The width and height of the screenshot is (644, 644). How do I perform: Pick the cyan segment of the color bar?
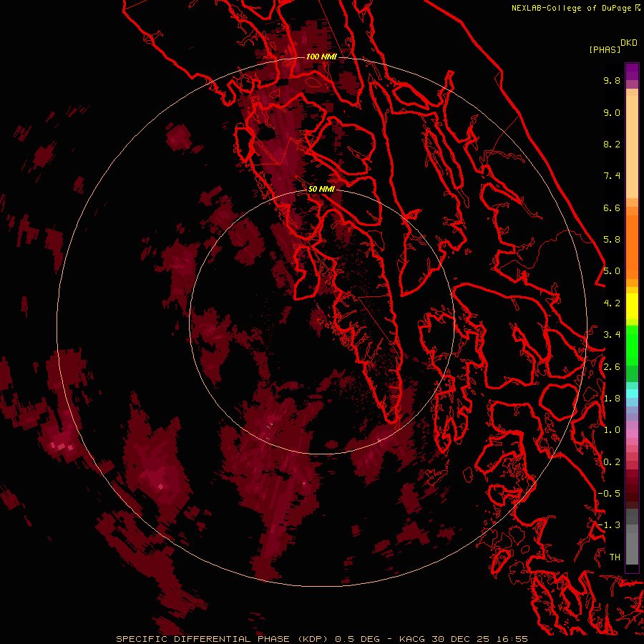(x=632, y=394)
